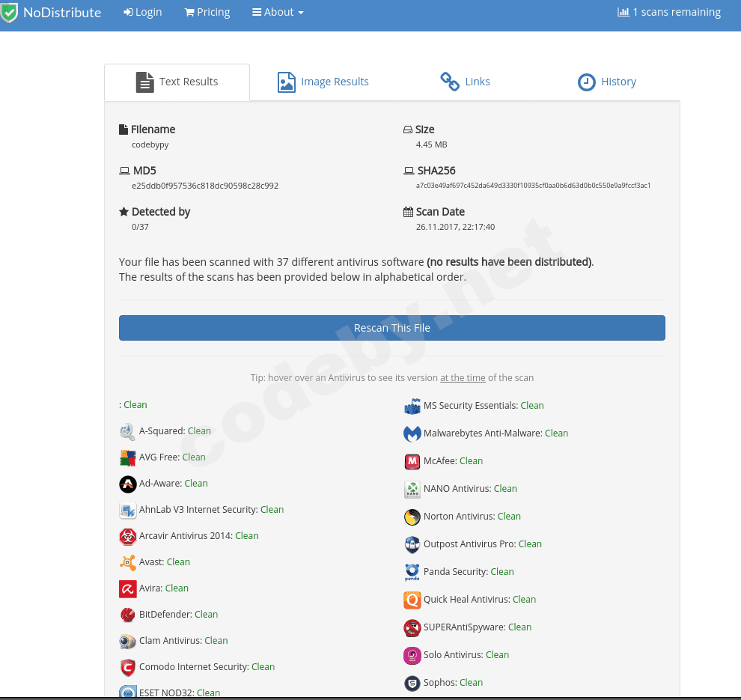Click the 0/37 detection count
Screen dimensions: 741x700
coord(140,227)
